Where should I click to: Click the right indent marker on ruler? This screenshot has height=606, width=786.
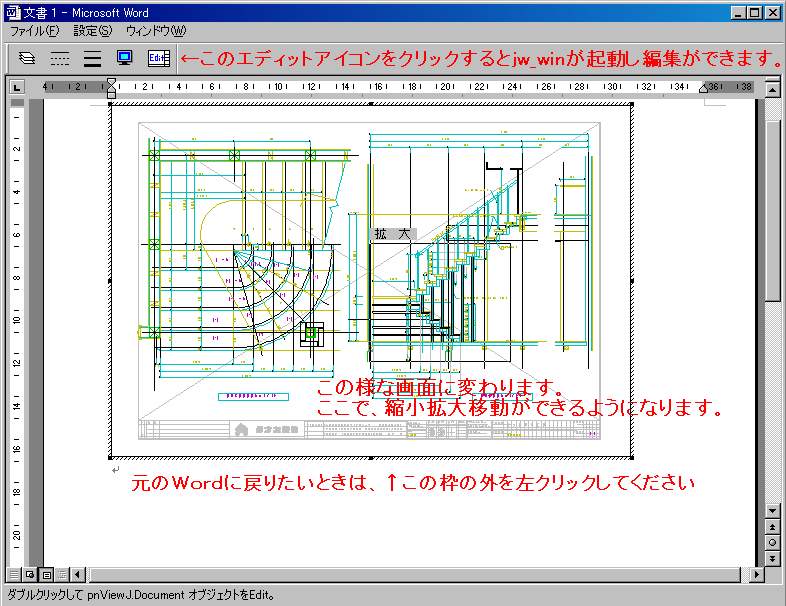(704, 89)
